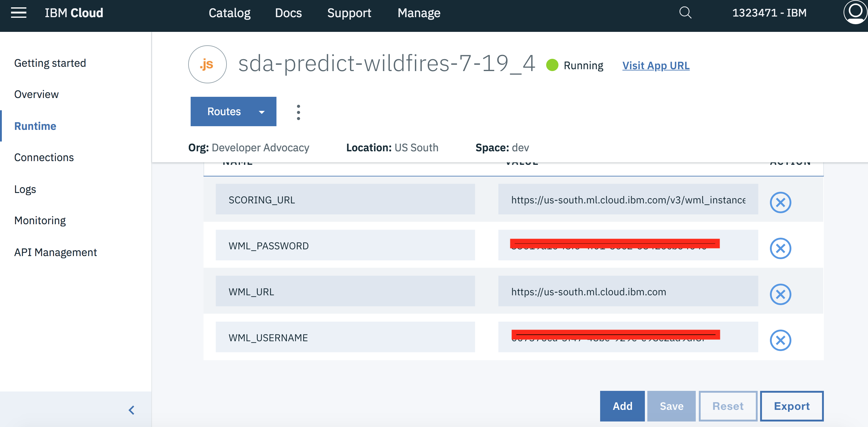Image resolution: width=868 pixels, height=427 pixels.
Task: Open the hamburger navigation menu
Action: point(18,13)
